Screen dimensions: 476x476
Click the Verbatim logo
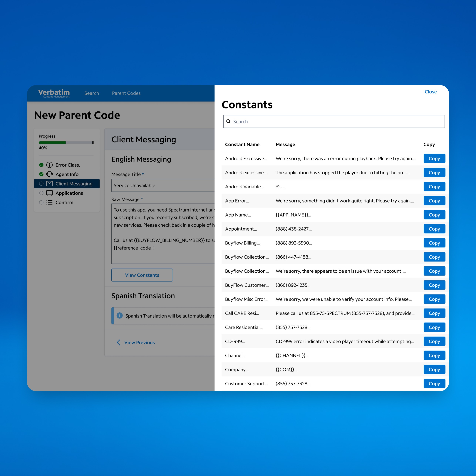coord(54,93)
